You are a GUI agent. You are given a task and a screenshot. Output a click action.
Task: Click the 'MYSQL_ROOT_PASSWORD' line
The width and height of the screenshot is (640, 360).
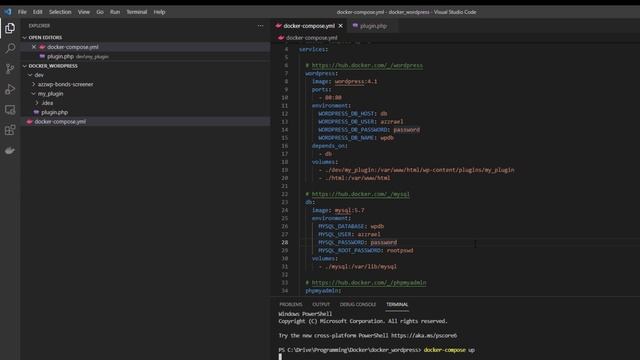365,250
